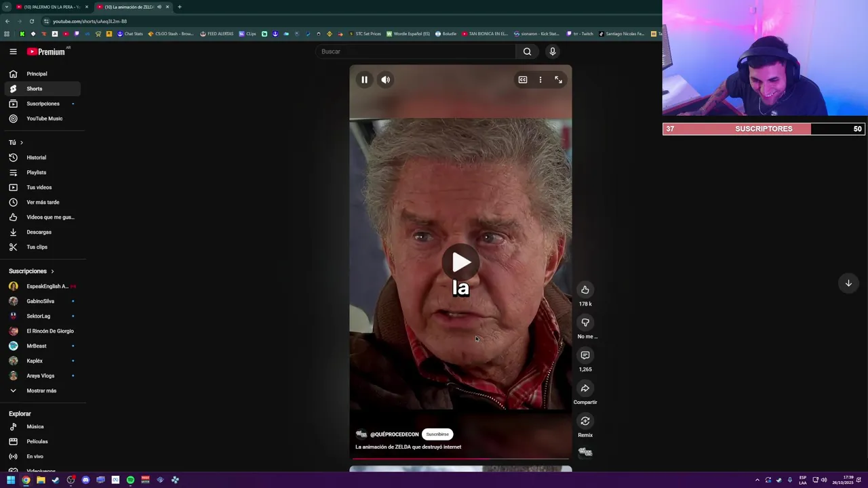868x488 pixels.
Task: Open Kapléx subscription channel
Action: click(x=43, y=361)
